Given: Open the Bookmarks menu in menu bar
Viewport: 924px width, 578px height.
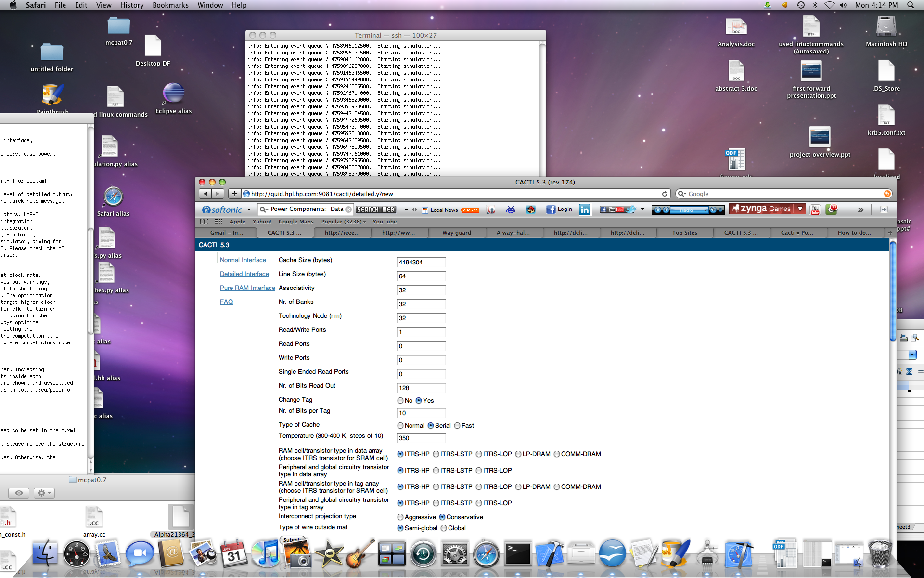Looking at the screenshot, I should 170,5.
